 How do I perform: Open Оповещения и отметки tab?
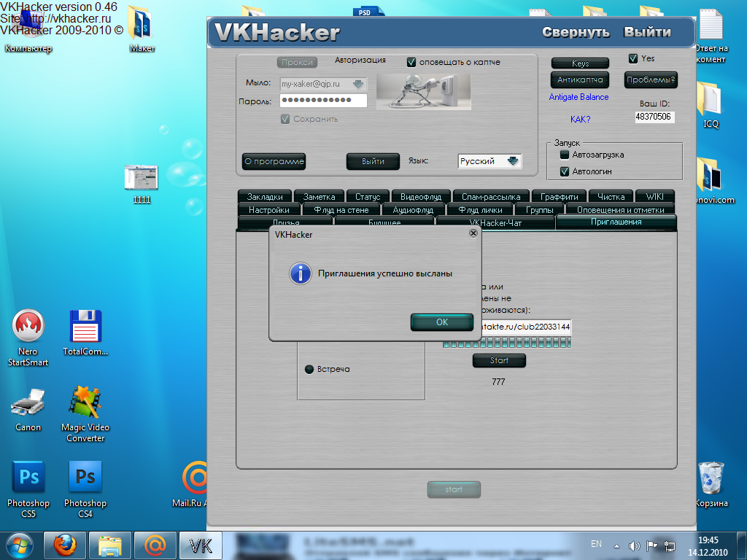[x=620, y=209]
